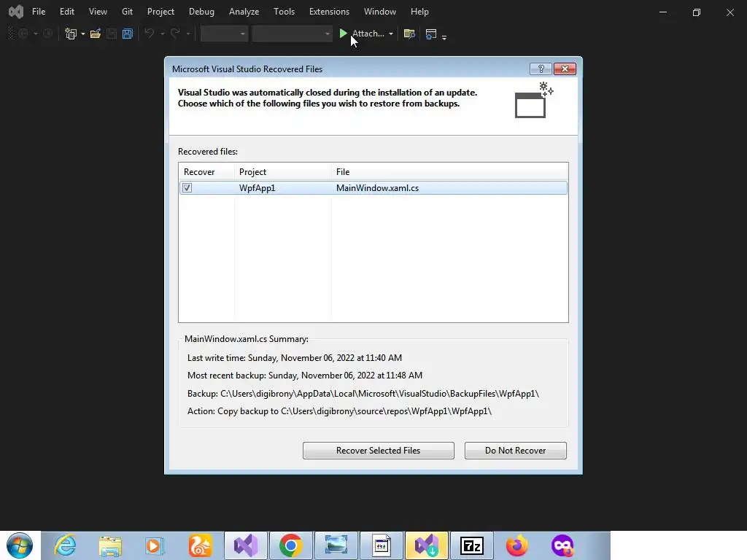This screenshot has width=747, height=560.
Task: Open the Tools menu
Action: tap(284, 12)
